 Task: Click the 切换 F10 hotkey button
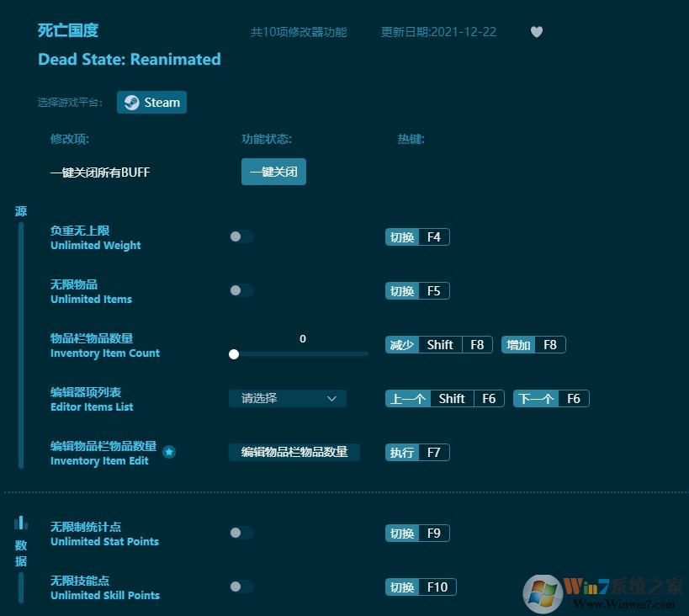click(421, 587)
